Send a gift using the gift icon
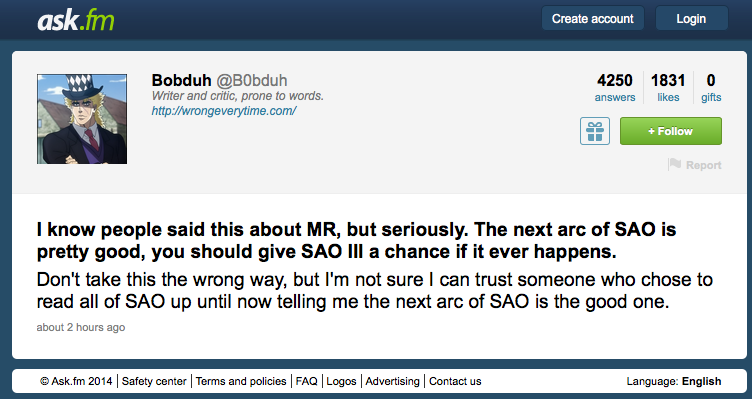The width and height of the screenshot is (752, 399). [x=595, y=131]
